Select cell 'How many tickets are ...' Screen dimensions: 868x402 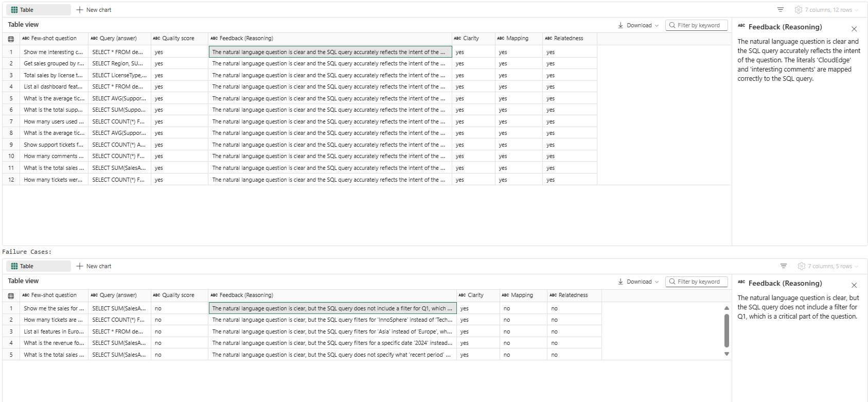54,320
